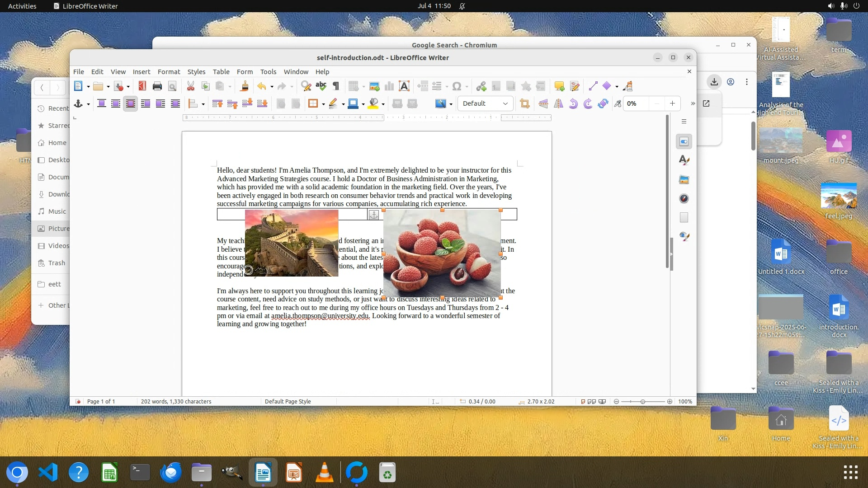The image size is (868, 488).
Task: Click the Great Wall image in document
Action: [291, 243]
